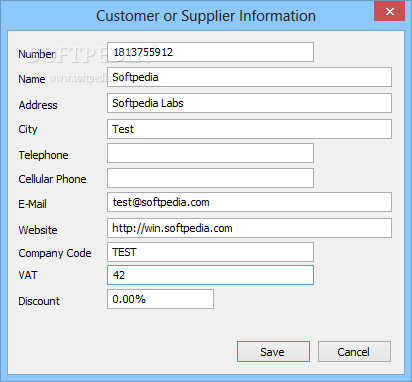Viewport: 412px width, 382px height.
Task: Click the City label
Action: click(28, 130)
